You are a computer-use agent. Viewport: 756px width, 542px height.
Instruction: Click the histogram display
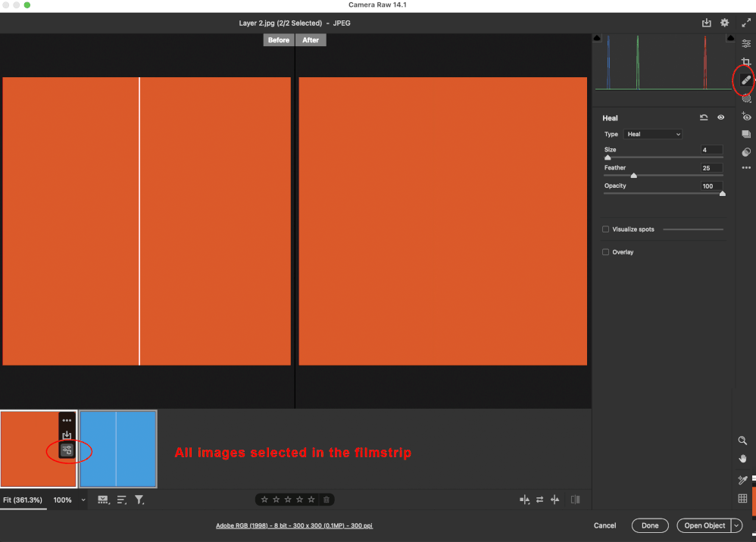click(664, 62)
